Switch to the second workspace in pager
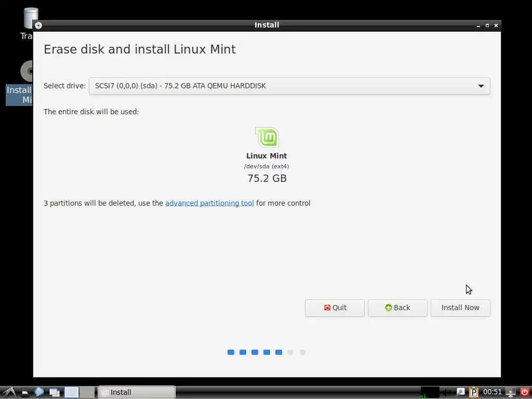Viewport: 532px width, 399px height. click(x=87, y=392)
